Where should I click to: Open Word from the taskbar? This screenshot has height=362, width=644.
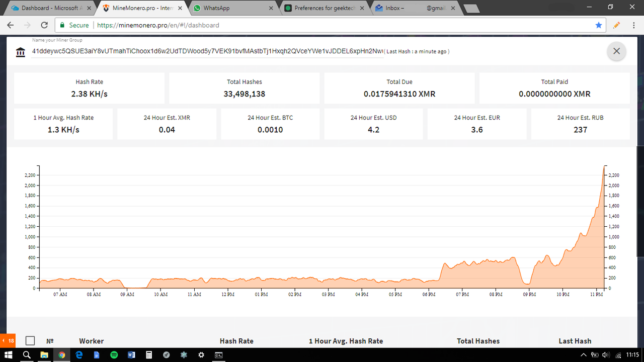(x=131, y=355)
